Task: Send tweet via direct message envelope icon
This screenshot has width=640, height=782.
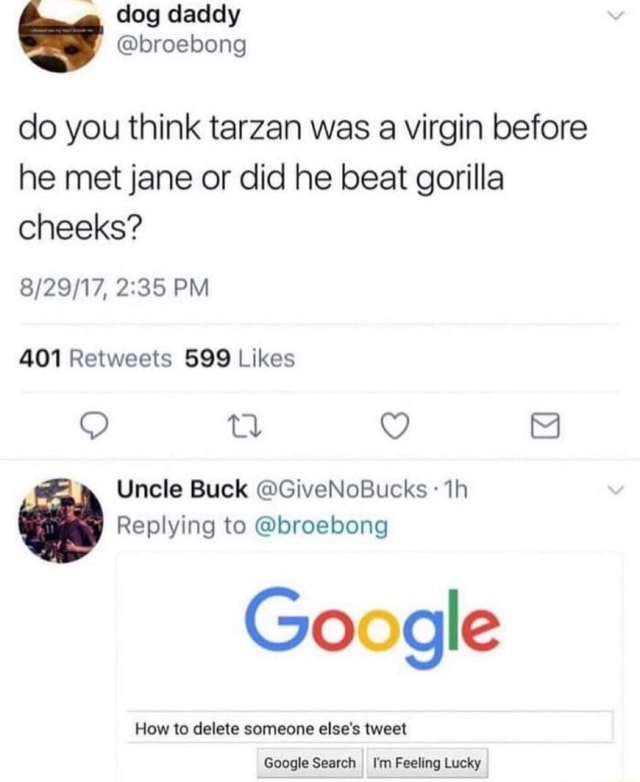Action: pyautogui.click(x=545, y=426)
